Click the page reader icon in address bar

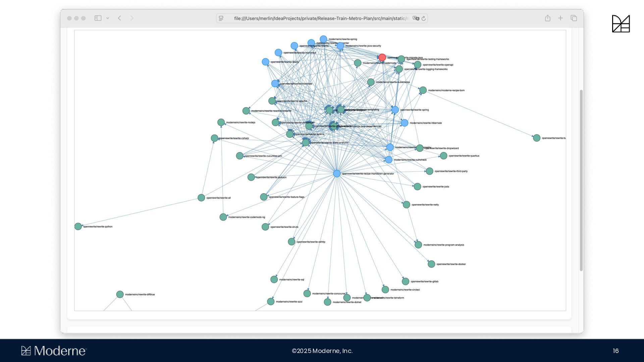(221, 18)
